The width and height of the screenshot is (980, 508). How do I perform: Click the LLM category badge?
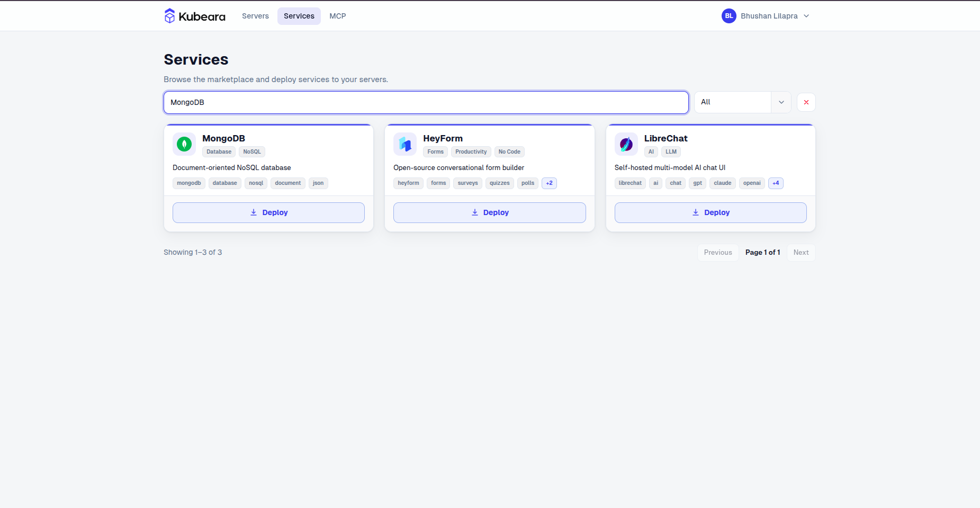coord(671,152)
